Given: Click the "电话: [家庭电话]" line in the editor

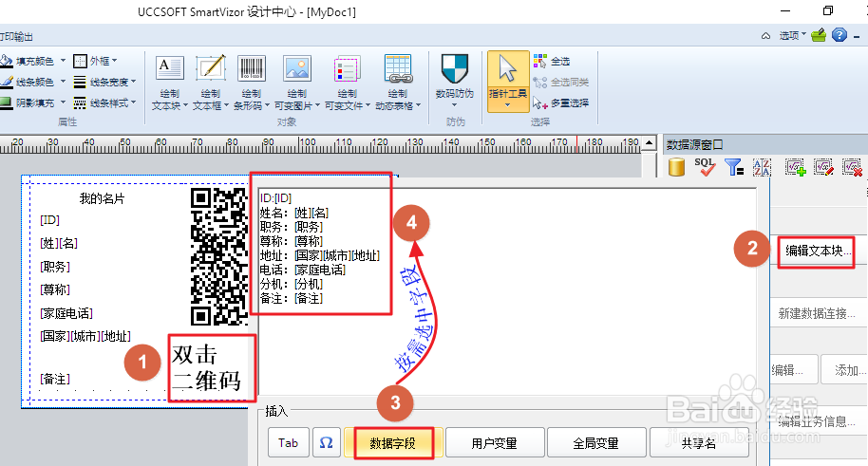Looking at the screenshot, I should pyautogui.click(x=303, y=270).
